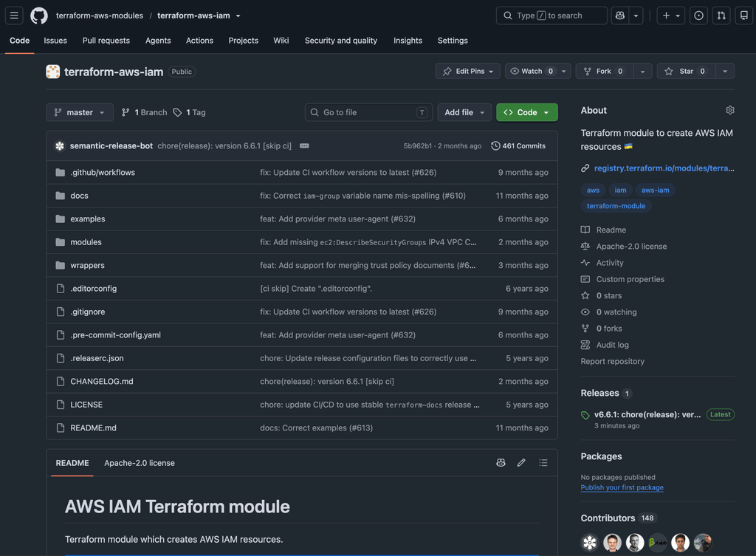Select the aws topic tag
Screen dimensions: 756x556
click(593, 190)
